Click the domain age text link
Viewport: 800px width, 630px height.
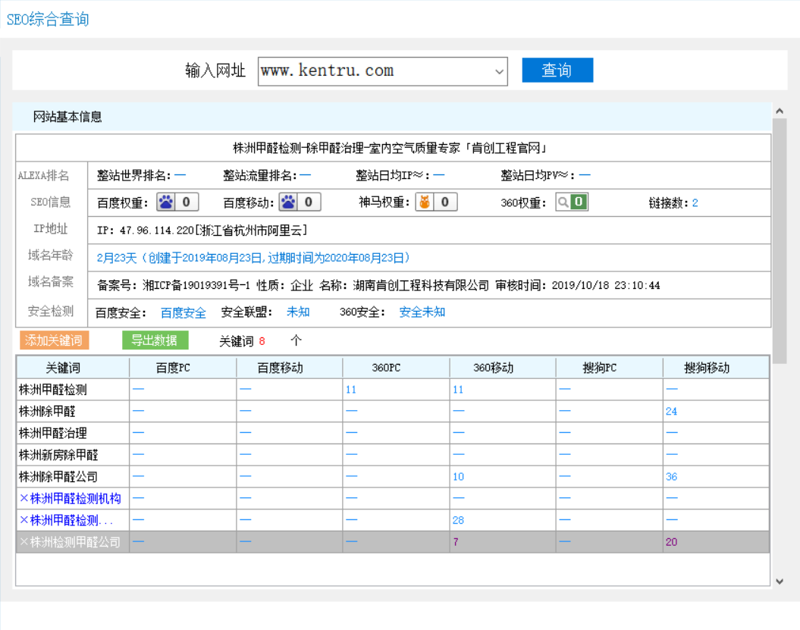coord(254,258)
